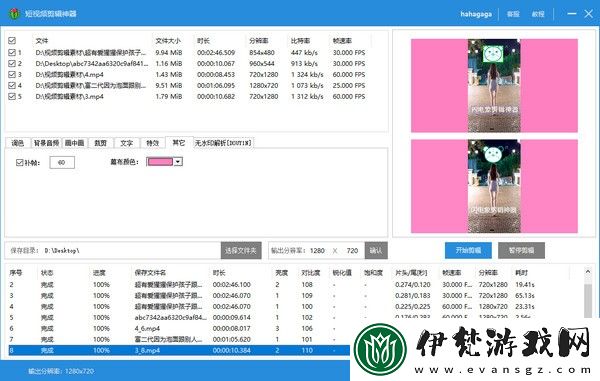Click the 补帧 value input field
The width and height of the screenshot is (600, 381).
click(x=62, y=163)
